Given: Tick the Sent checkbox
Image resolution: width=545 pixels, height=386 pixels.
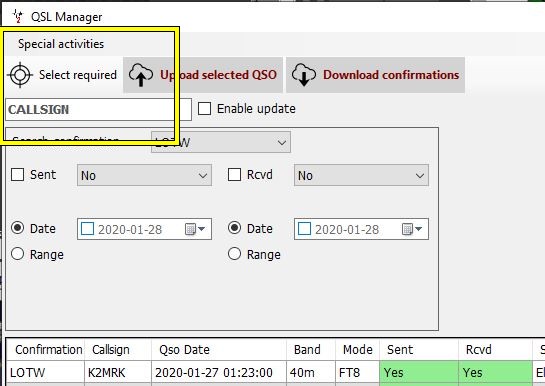Looking at the screenshot, I should [x=17, y=175].
